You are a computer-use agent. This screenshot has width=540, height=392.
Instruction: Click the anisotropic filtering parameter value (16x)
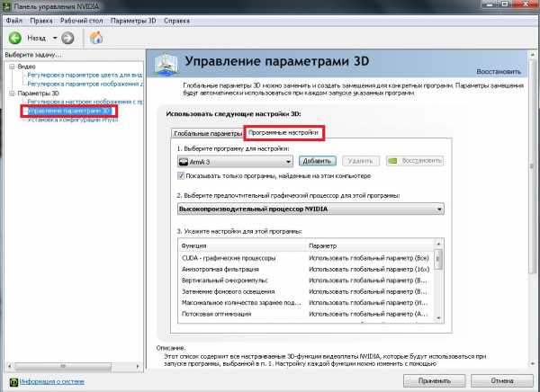[x=369, y=269]
